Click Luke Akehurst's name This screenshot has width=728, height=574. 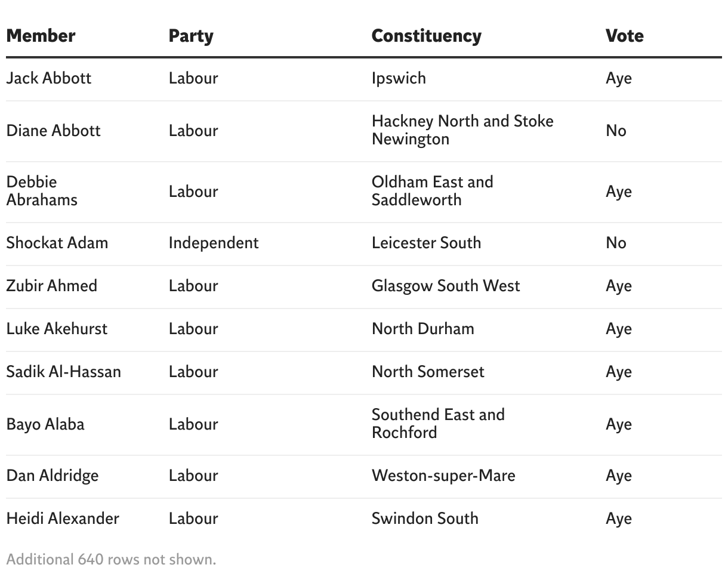[57, 329]
